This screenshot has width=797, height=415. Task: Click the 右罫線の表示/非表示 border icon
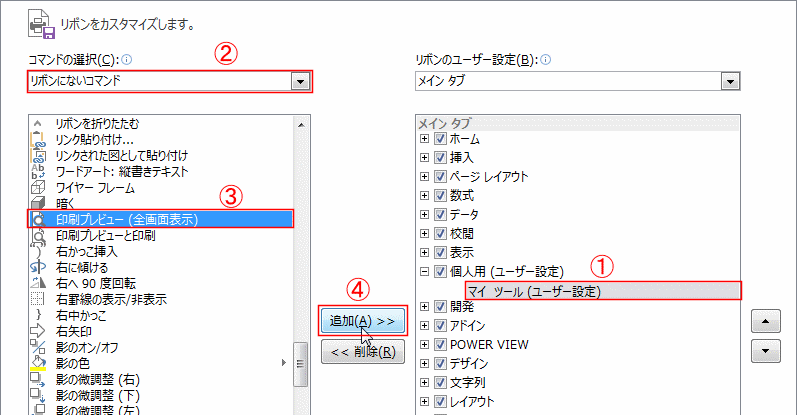click(x=38, y=300)
